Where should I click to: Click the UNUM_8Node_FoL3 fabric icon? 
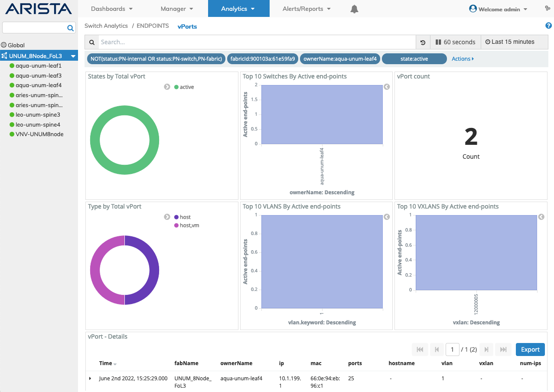pyautogui.click(x=4, y=56)
